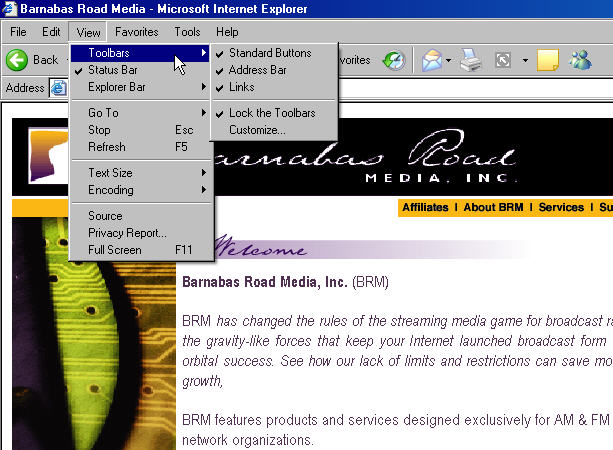The image size is (613, 450).
Task: Click the Barnabas Road Media, Inc. heading
Action: point(265,281)
